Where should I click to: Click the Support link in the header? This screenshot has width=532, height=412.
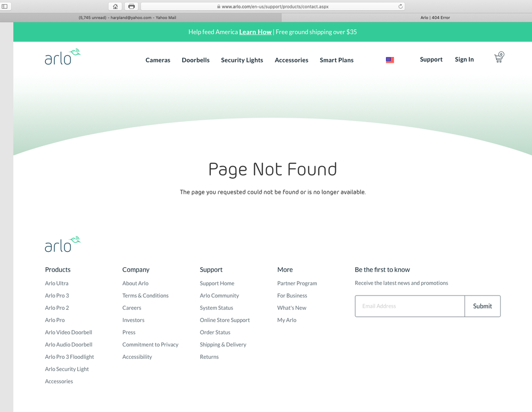click(x=431, y=60)
